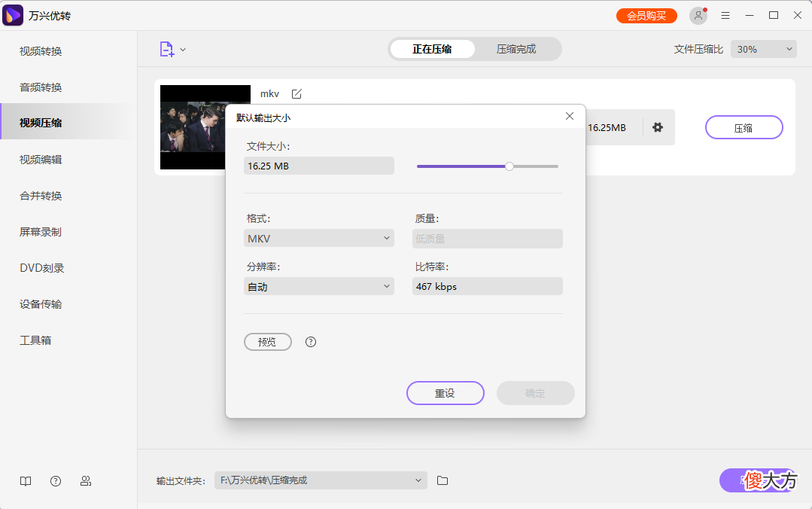Click the 万兴优转 app logo
This screenshot has height=509, width=812.
[x=13, y=16]
